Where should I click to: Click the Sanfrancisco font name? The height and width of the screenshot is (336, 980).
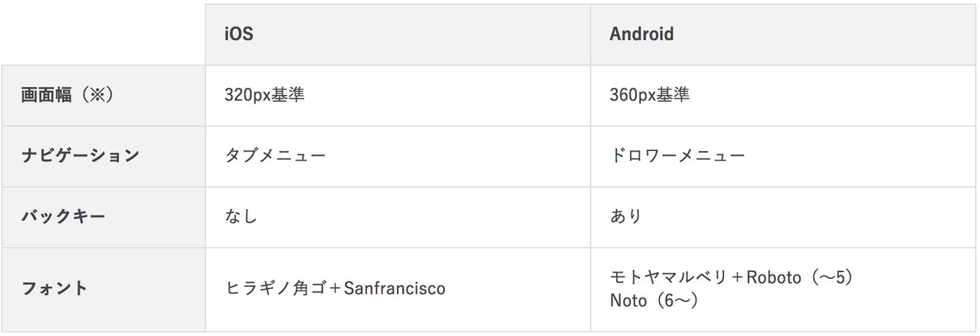394,288
